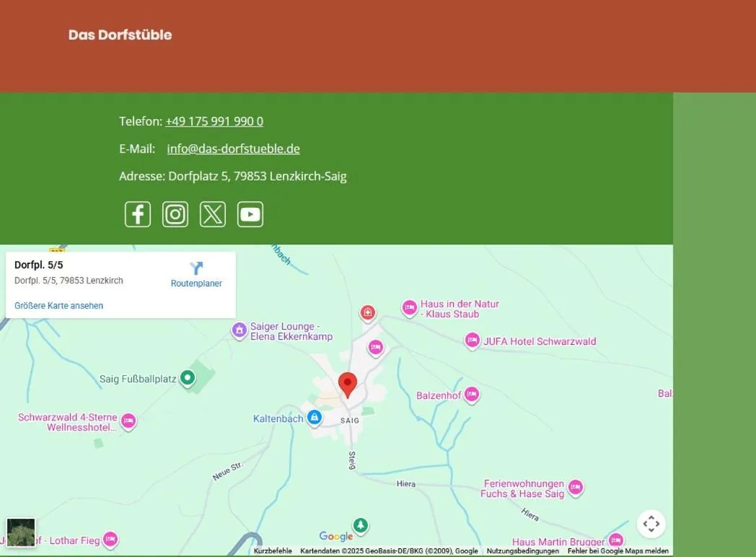The height and width of the screenshot is (557, 756).
Task: Click the info@das-dorfstueble.de email link
Action: tap(233, 149)
